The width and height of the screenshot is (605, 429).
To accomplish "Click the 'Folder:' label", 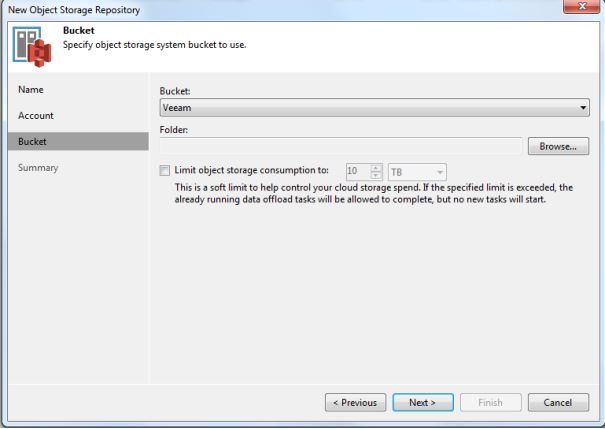I will tap(174, 130).
